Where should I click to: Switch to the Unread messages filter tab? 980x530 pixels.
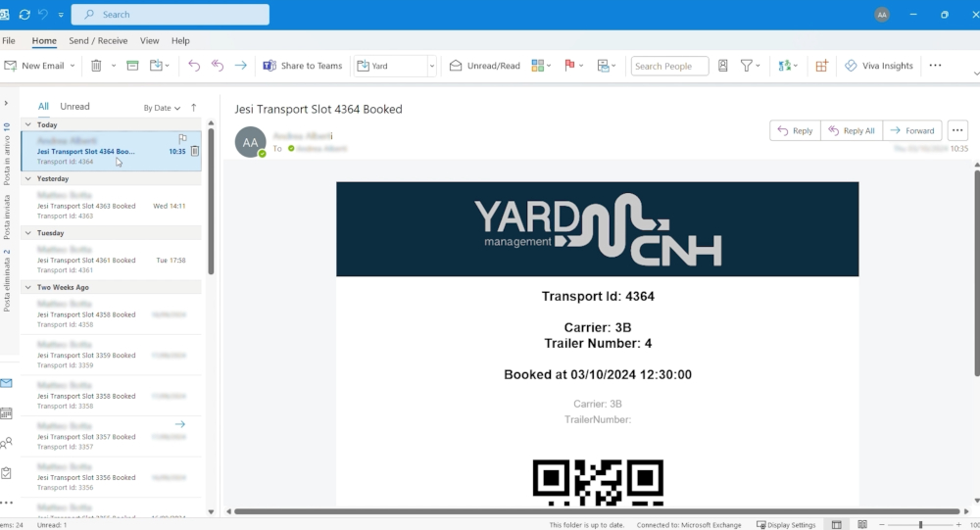point(74,107)
